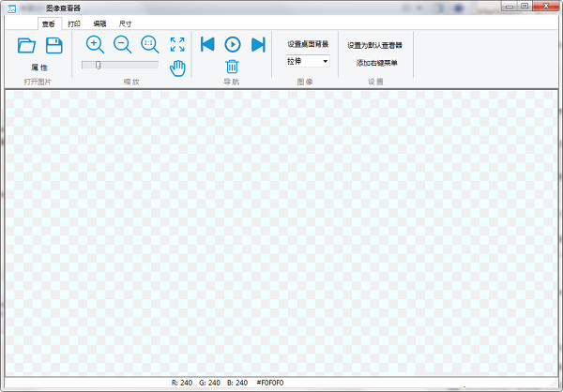
Task: Switch to the 打印 tab
Action: pyautogui.click(x=74, y=24)
